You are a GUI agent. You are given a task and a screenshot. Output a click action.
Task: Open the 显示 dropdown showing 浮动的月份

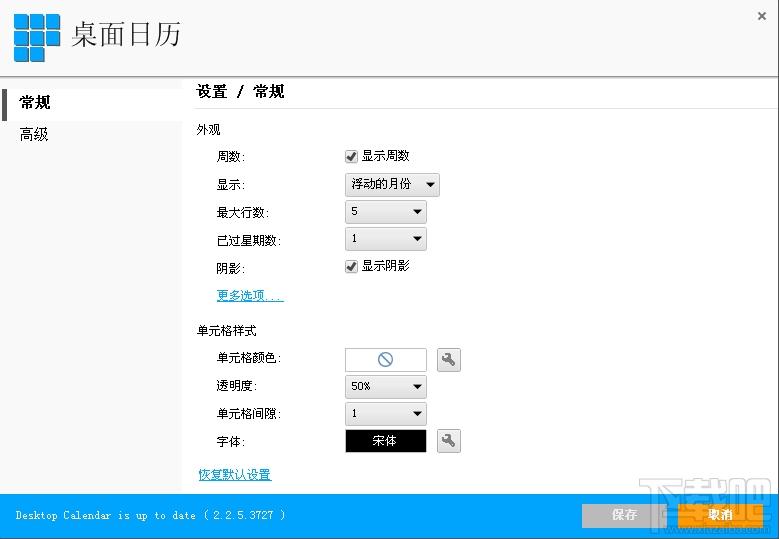pyautogui.click(x=392, y=185)
